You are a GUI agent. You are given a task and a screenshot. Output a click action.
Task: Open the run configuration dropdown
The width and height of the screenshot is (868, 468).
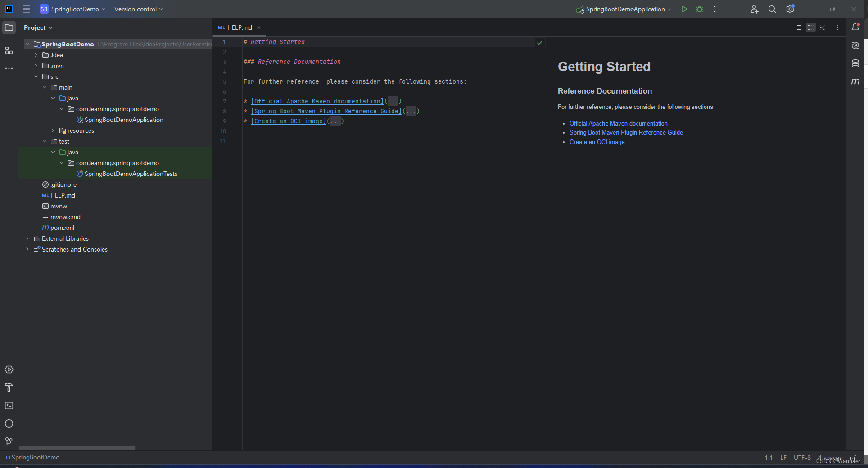click(x=624, y=9)
